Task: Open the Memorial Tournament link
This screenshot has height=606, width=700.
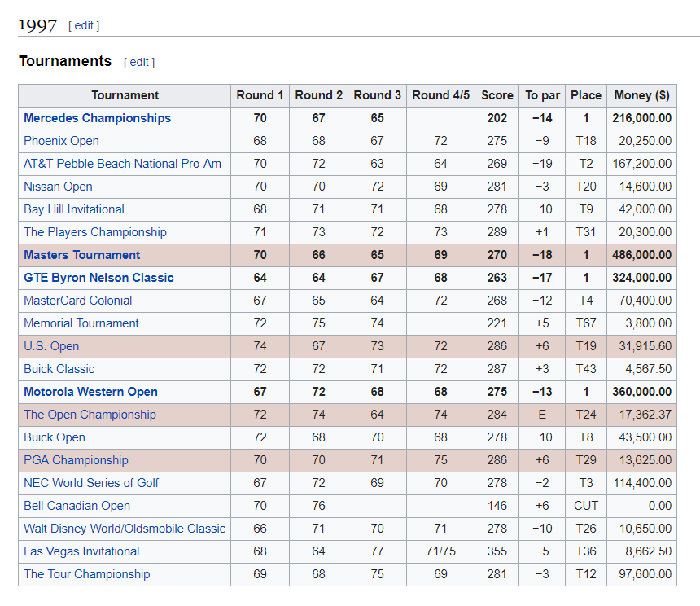Action: point(81,323)
